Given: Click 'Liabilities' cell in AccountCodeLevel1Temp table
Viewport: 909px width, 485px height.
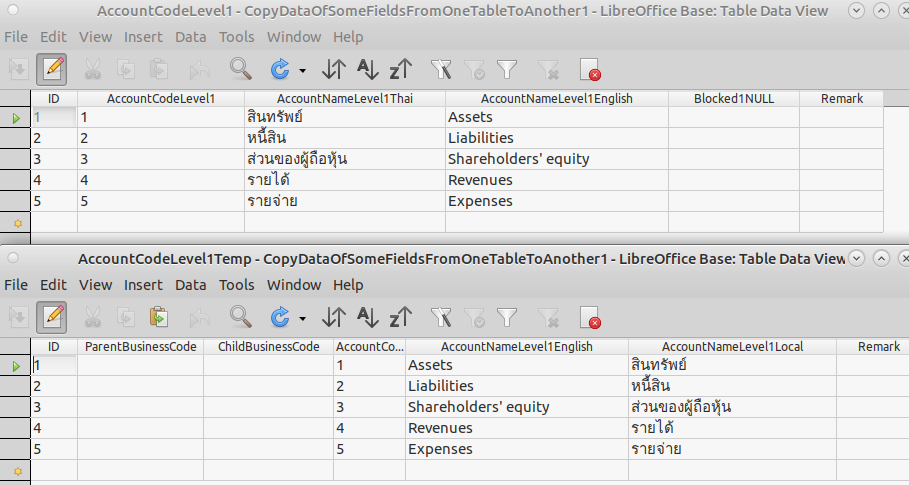Looking at the screenshot, I should point(517,386).
